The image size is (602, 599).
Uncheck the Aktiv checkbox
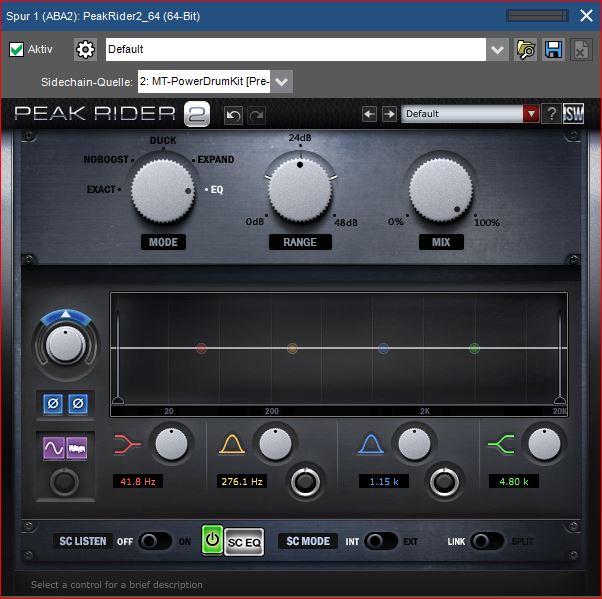17,49
